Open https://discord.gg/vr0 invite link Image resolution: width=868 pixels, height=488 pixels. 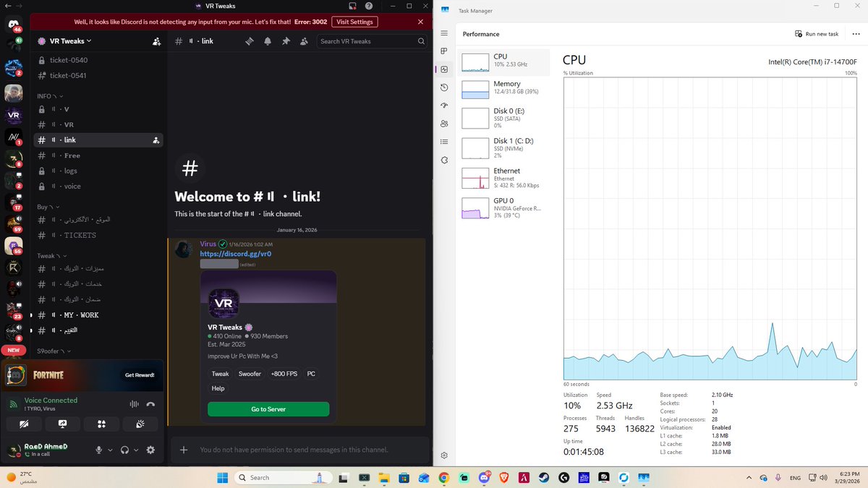click(236, 254)
